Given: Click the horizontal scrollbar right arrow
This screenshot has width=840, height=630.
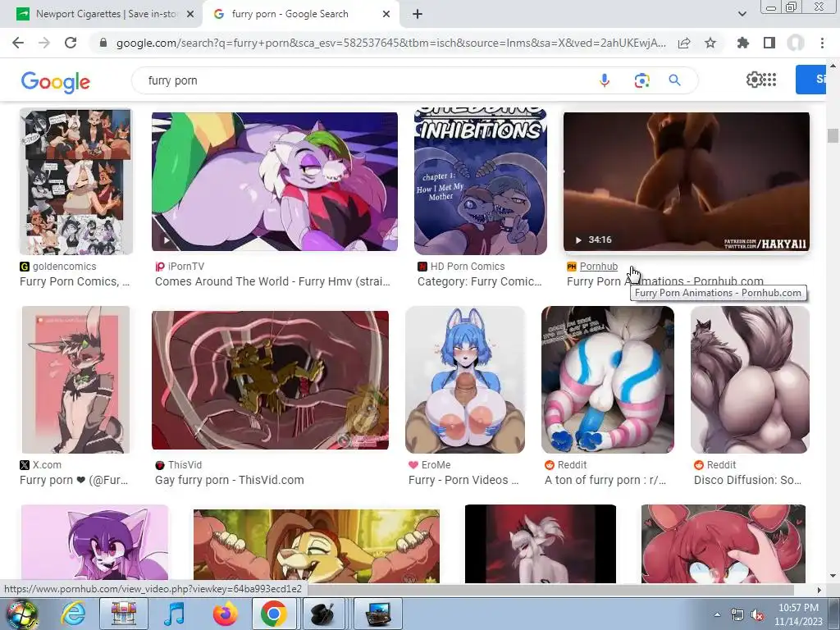Looking at the screenshot, I should [819, 590].
